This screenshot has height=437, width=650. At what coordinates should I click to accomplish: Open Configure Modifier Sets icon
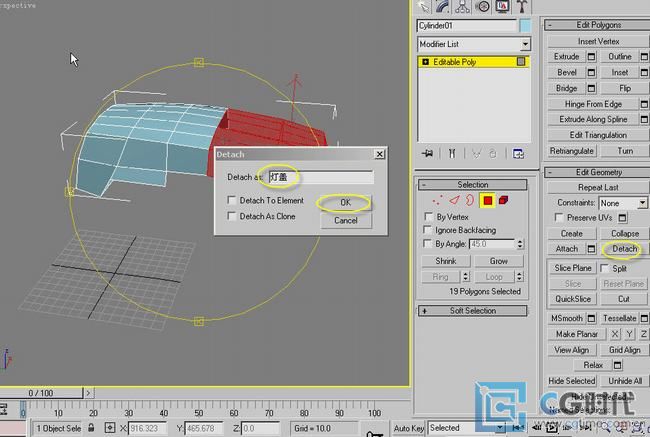point(518,154)
